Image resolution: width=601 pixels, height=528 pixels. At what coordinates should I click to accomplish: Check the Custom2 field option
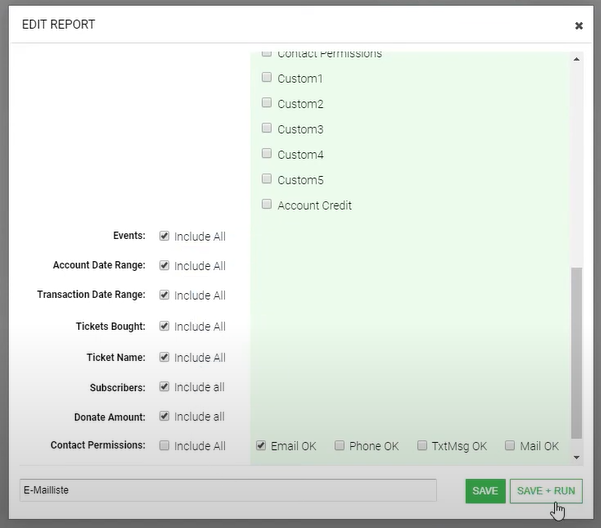coord(267,103)
